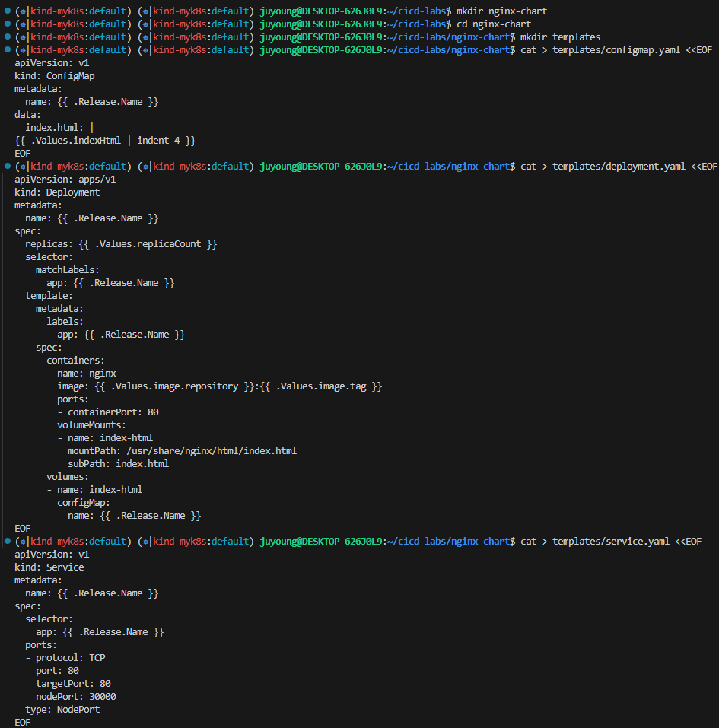Click the 'image: {{ .Values.image.repository }}' line
Viewport: 719px width, 728px height.
220,386
